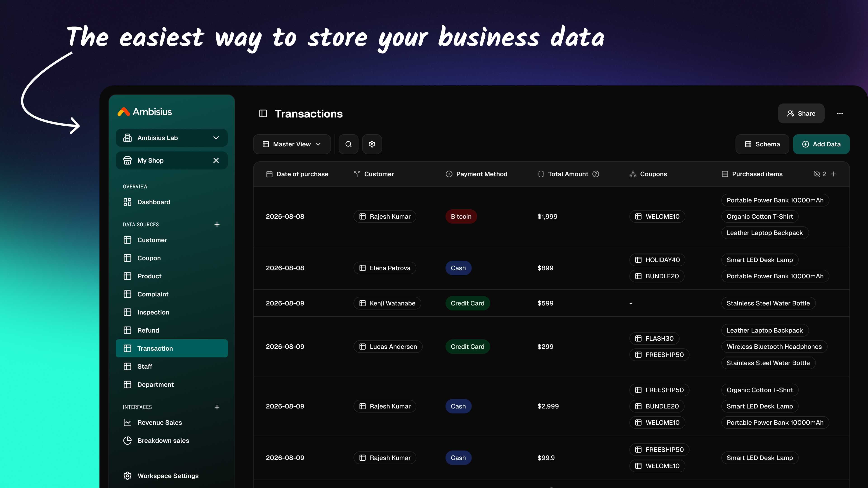
Task: Click the Payment Method column icon
Action: click(x=449, y=174)
